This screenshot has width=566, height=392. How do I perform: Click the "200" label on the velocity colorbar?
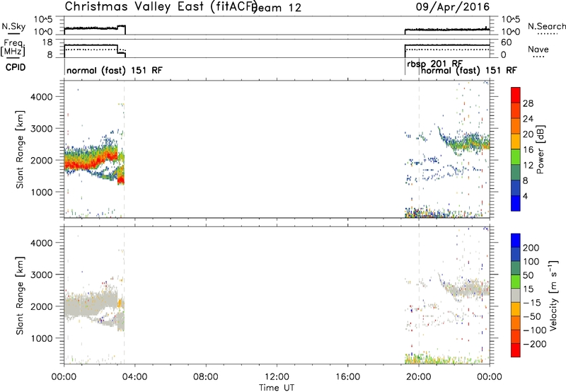coord(531,248)
